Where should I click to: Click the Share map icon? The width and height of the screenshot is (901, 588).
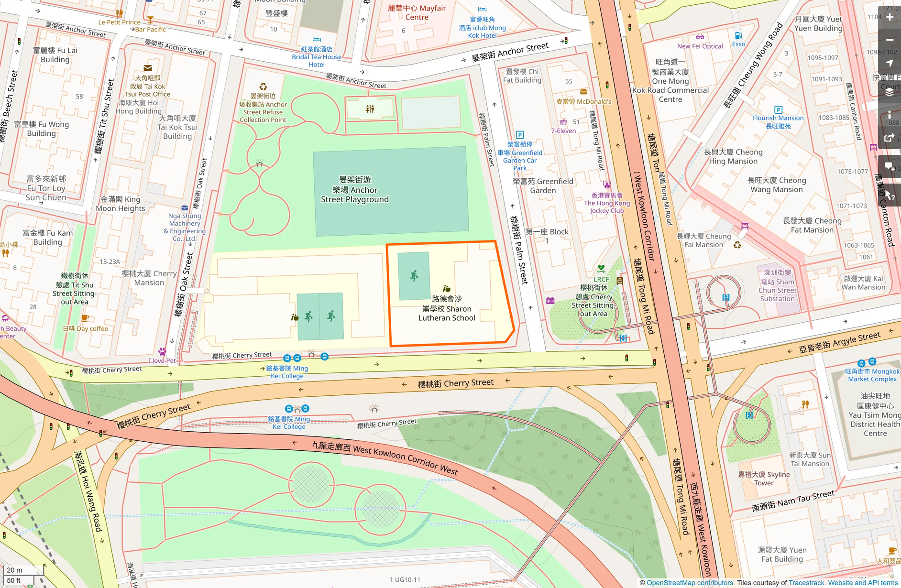coord(890,138)
